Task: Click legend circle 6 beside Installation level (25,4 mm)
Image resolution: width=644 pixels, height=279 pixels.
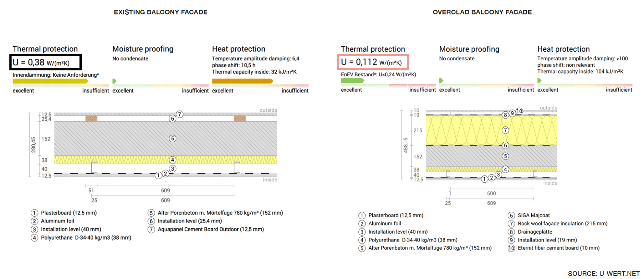Action: point(151,221)
